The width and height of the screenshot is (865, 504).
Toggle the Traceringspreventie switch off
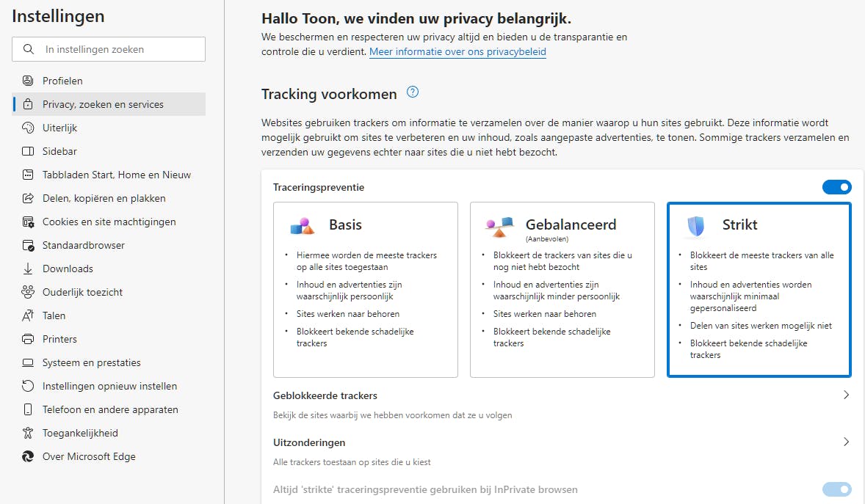836,187
